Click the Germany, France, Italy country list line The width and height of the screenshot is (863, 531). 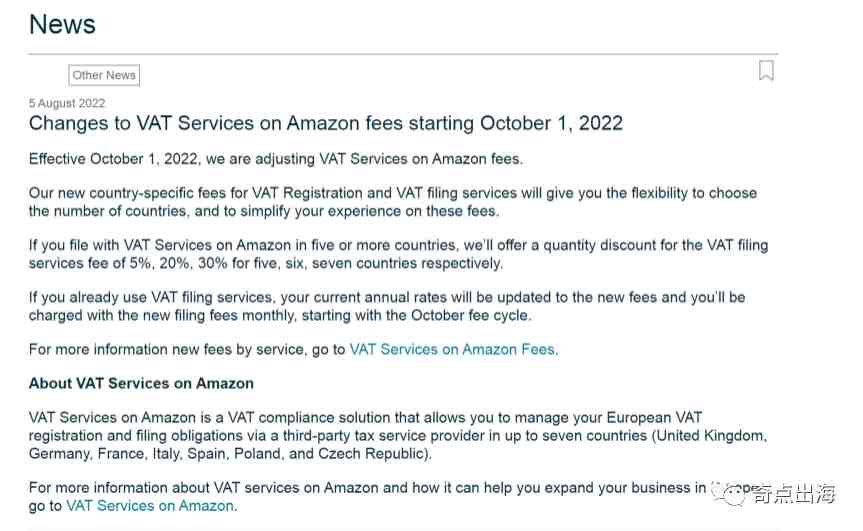pos(230,454)
